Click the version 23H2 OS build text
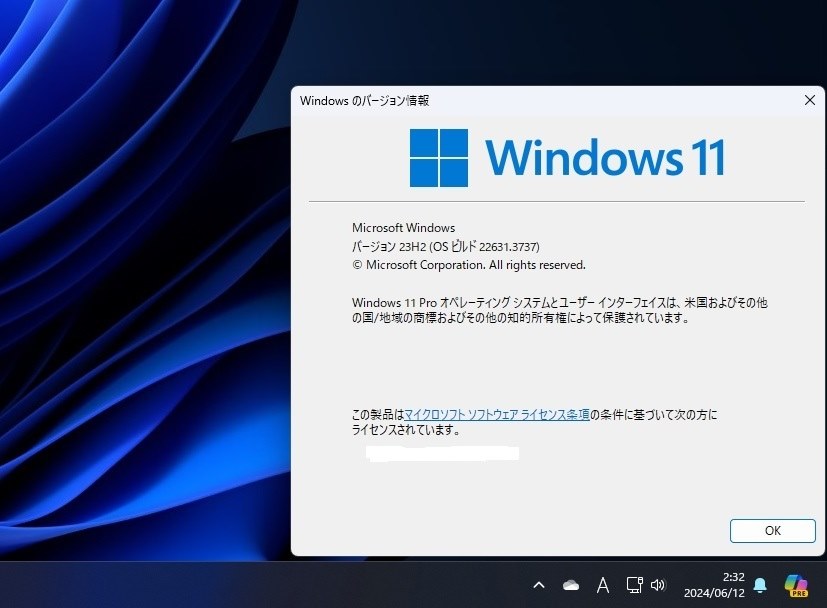 click(x=446, y=246)
